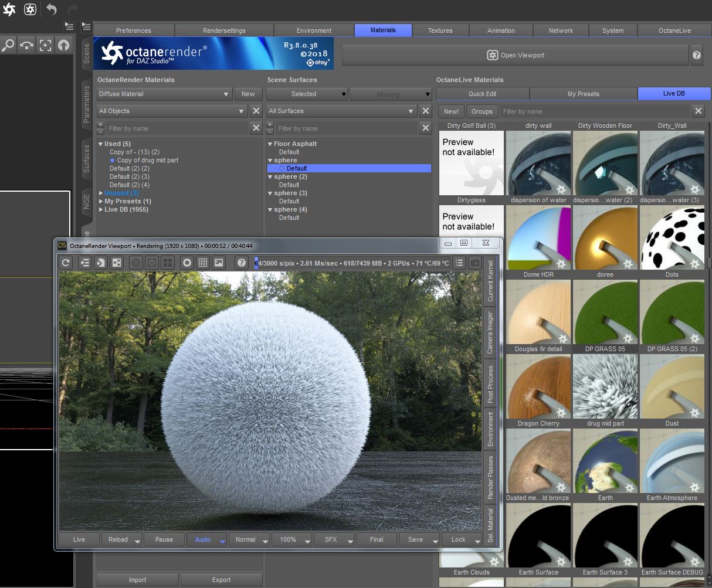Click the grid overlay icon in the viewport toolbar
The image size is (712, 588).
pos(203,263)
